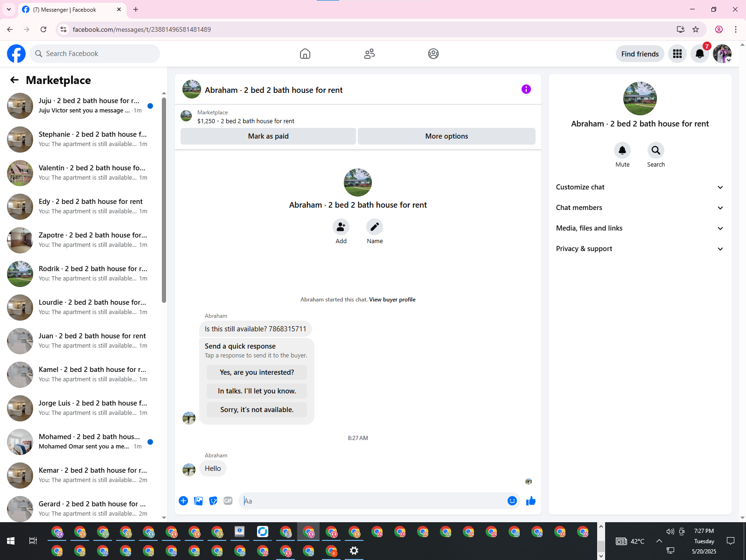Select the Messenger | Facebook browser tab
Viewport: 746px width, 560px height.
(71, 9)
